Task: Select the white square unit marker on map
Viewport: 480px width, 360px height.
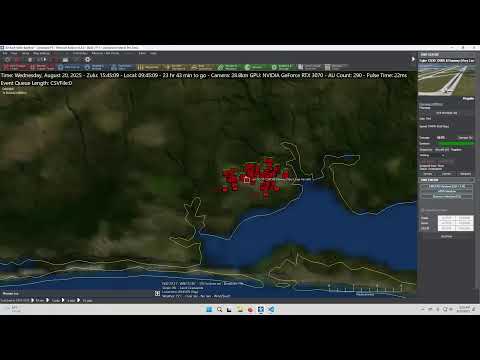Action: [247, 180]
